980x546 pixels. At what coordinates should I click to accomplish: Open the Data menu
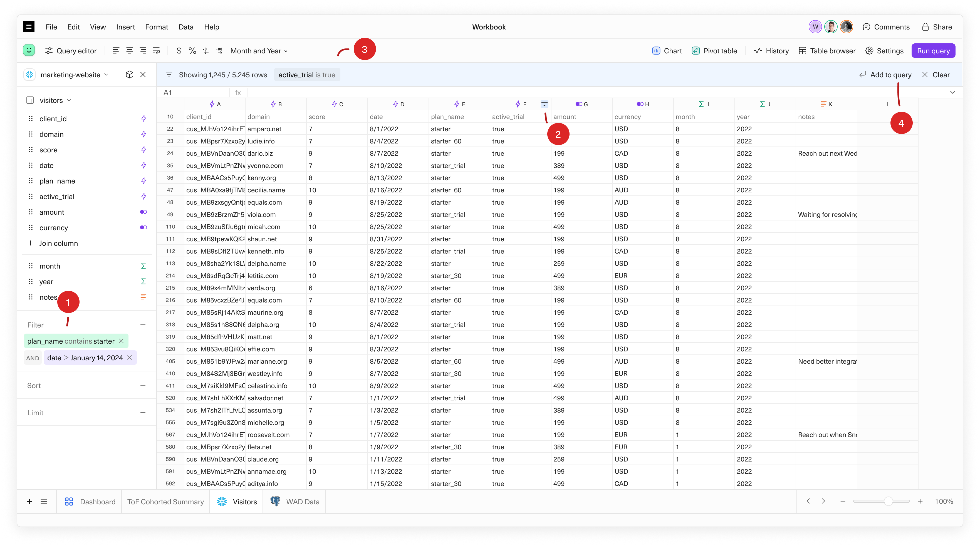pyautogui.click(x=186, y=27)
